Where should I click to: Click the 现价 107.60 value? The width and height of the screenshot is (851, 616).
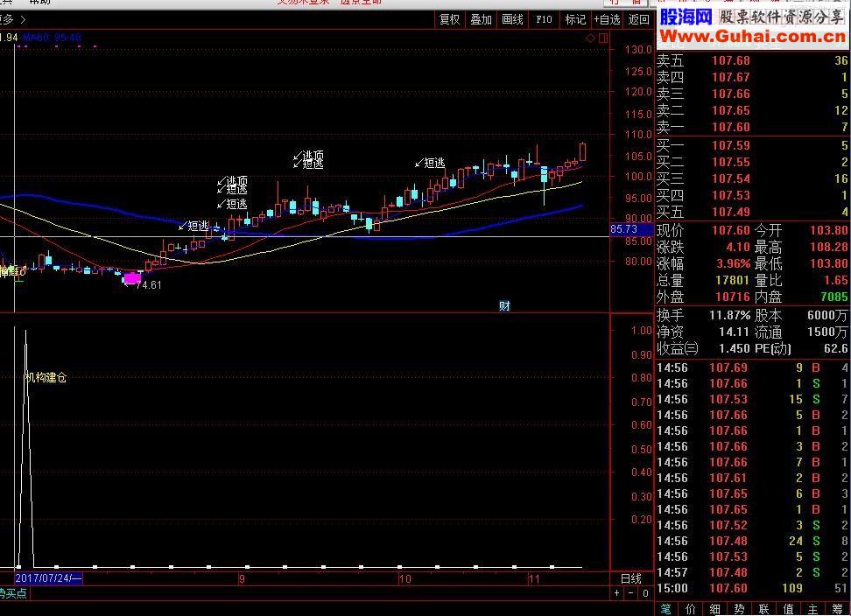click(x=730, y=230)
